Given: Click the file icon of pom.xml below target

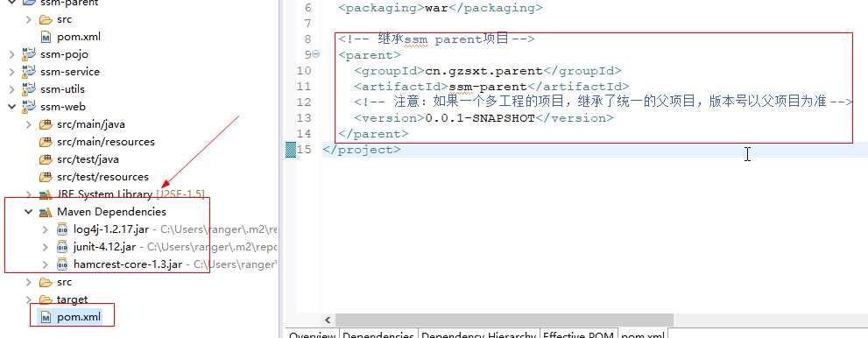Looking at the screenshot, I should click(x=46, y=318).
